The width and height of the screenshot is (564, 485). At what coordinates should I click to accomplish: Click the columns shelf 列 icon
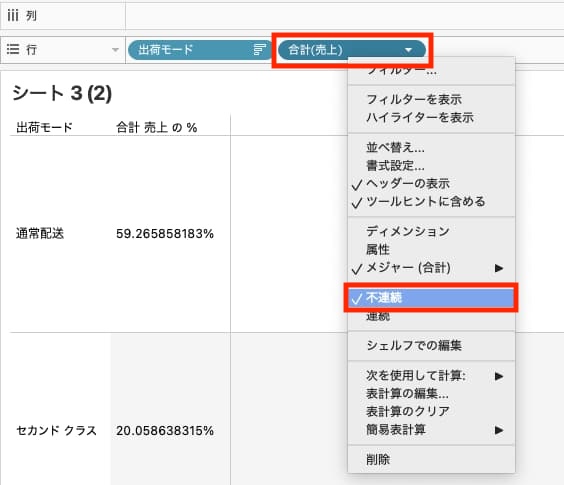tap(13, 15)
